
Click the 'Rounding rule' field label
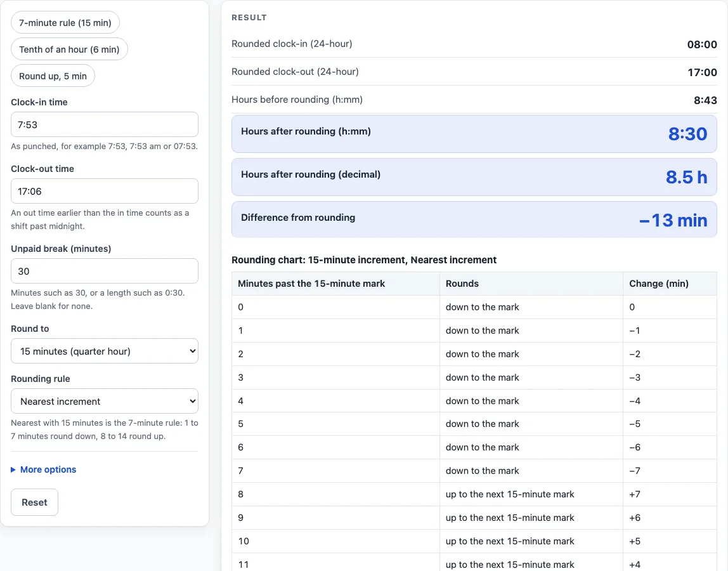[x=41, y=379]
